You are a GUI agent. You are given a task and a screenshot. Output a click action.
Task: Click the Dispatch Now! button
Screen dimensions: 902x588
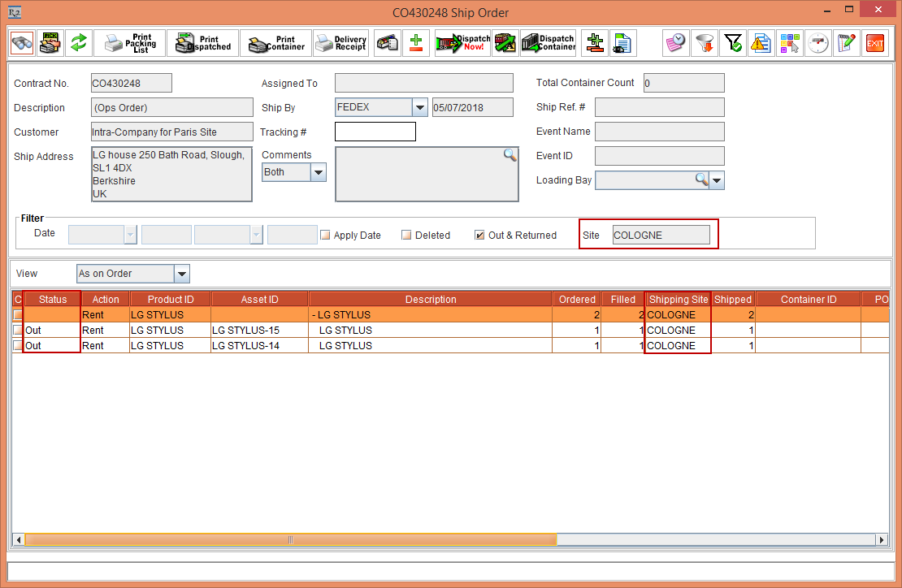pos(463,43)
